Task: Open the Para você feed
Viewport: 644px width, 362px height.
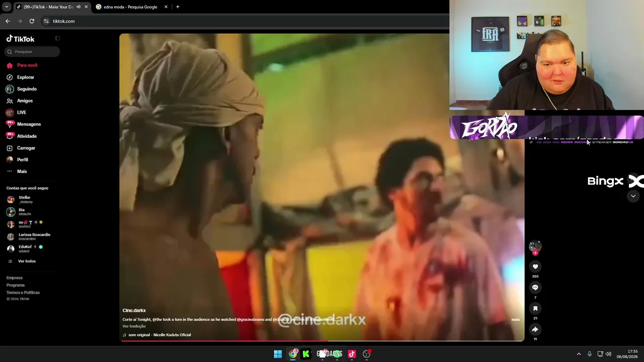Action: [22, 65]
